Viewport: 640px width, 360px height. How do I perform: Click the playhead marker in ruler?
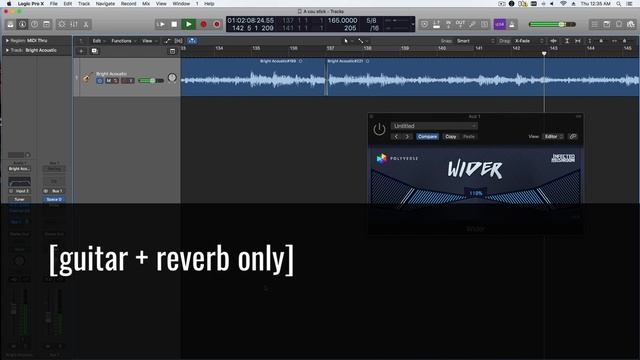[544, 53]
